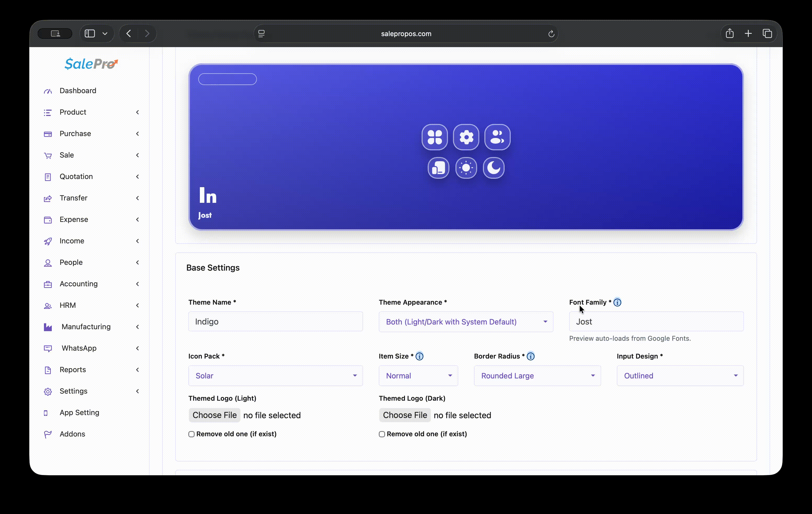
Task: Click Safari's share icon
Action: [x=729, y=33]
